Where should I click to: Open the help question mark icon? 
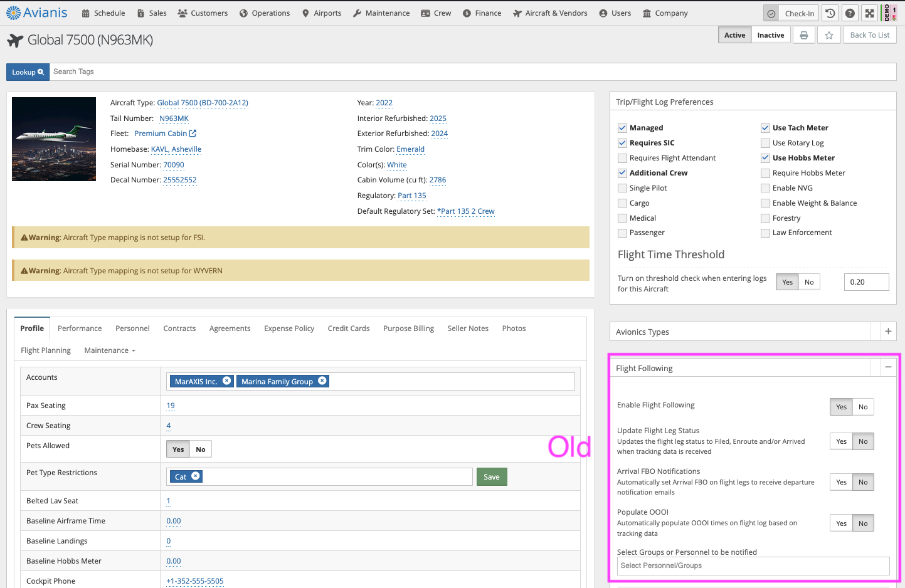coord(850,13)
